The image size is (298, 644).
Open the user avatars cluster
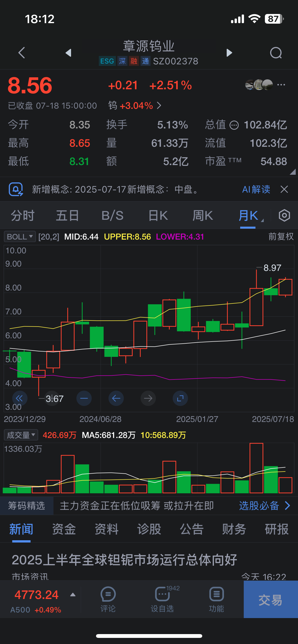click(259, 85)
